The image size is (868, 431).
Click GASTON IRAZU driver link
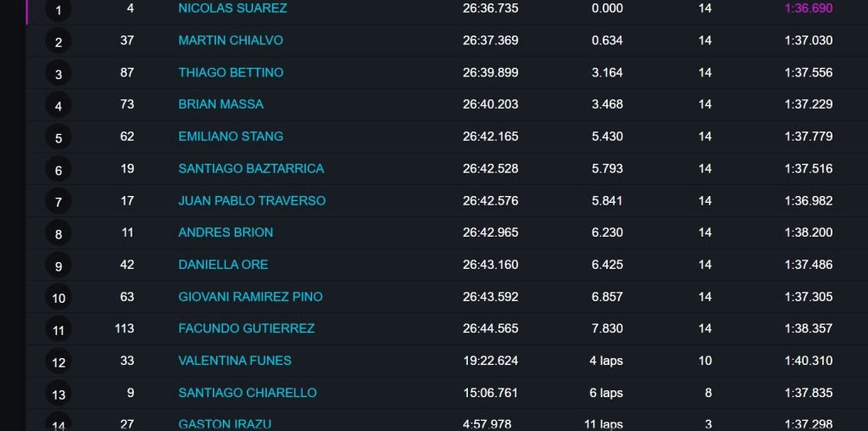225,424
